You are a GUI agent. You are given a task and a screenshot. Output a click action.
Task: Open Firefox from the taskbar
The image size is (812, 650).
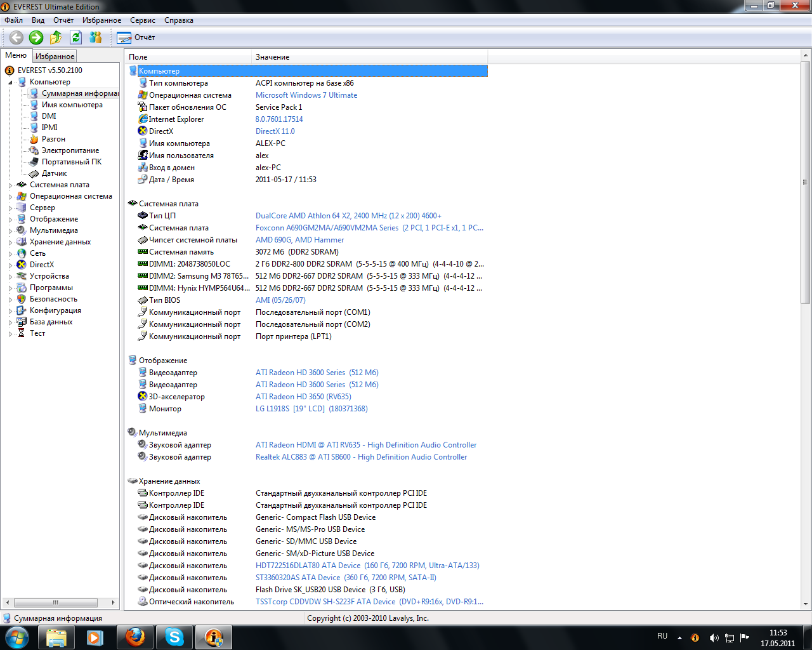(134, 637)
